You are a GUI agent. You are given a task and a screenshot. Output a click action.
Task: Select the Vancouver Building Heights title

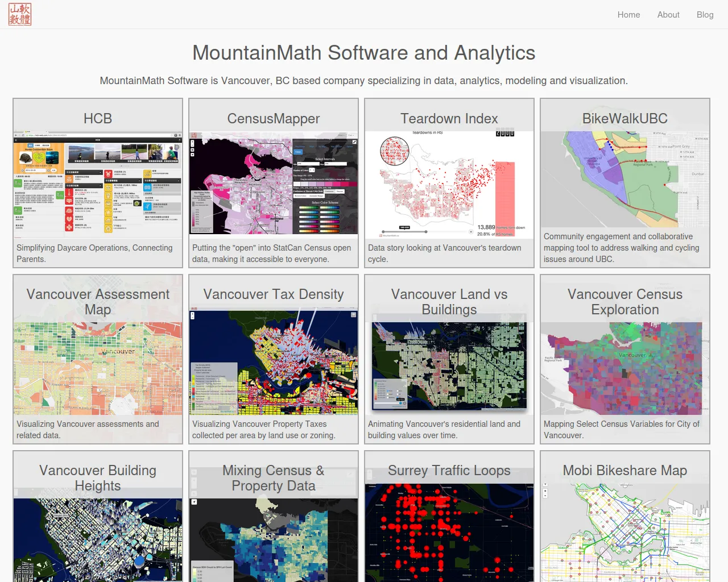tap(98, 478)
